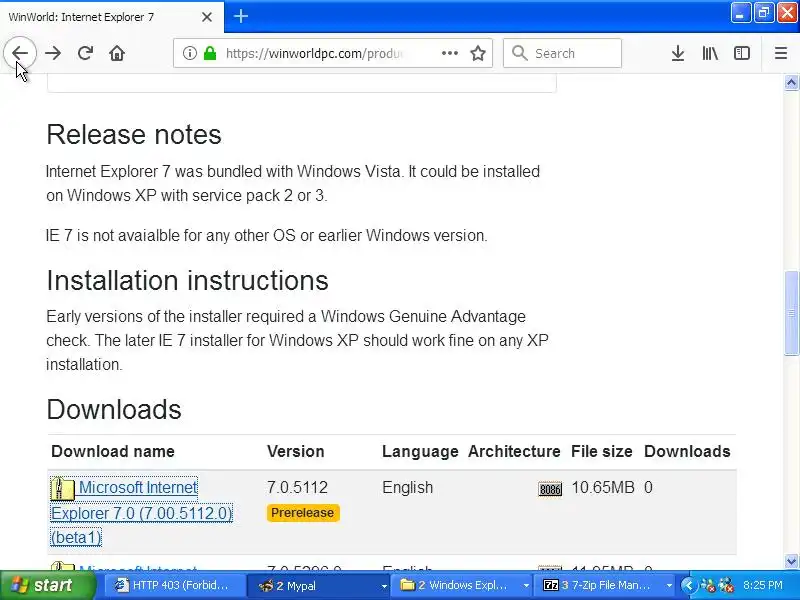The height and width of the screenshot is (600, 800).
Task: Open the Windows Explorer taskbar group
Action: [x=461, y=585]
